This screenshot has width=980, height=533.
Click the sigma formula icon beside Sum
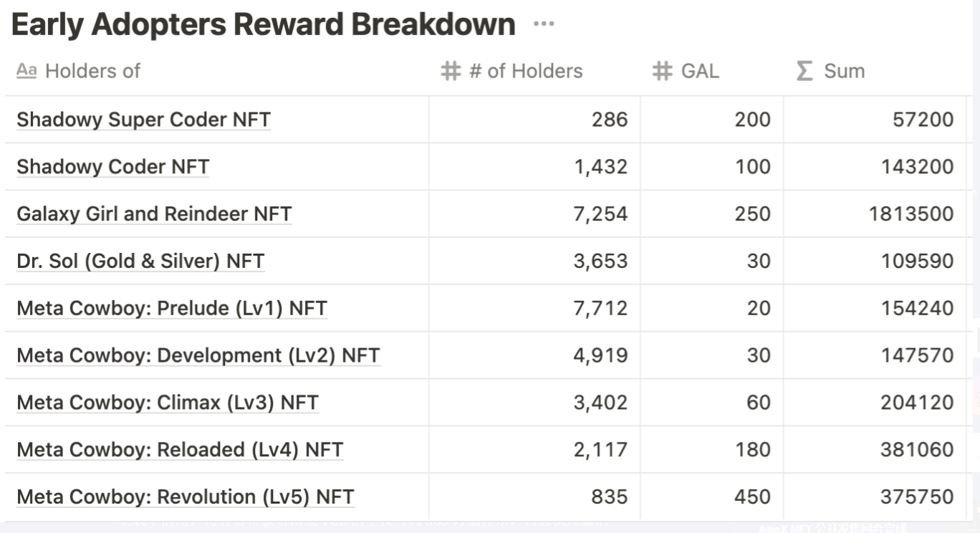point(804,71)
